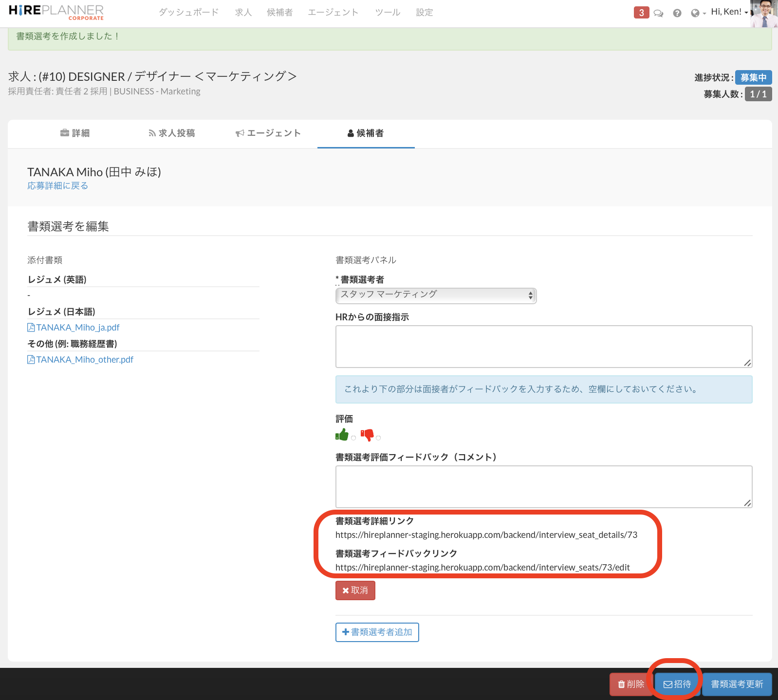Image resolution: width=778 pixels, height=700 pixels.
Task: Click into the HRからの面接指示 text area
Action: click(x=543, y=346)
